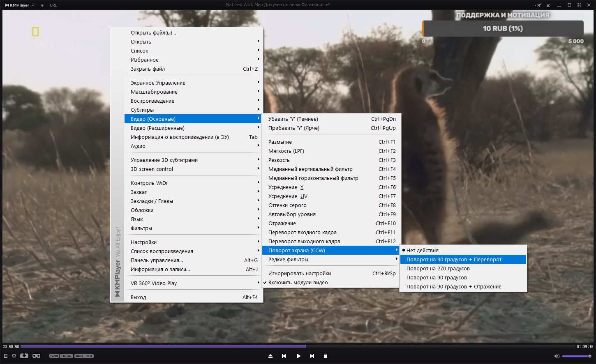
Task: Click the VR goggles icon
Action: (37, 356)
